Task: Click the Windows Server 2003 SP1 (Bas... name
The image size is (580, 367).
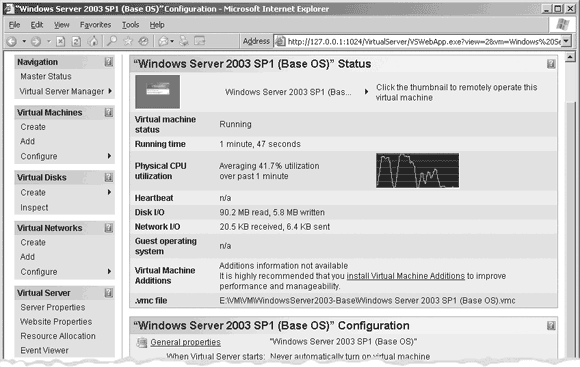Action: pos(288,92)
